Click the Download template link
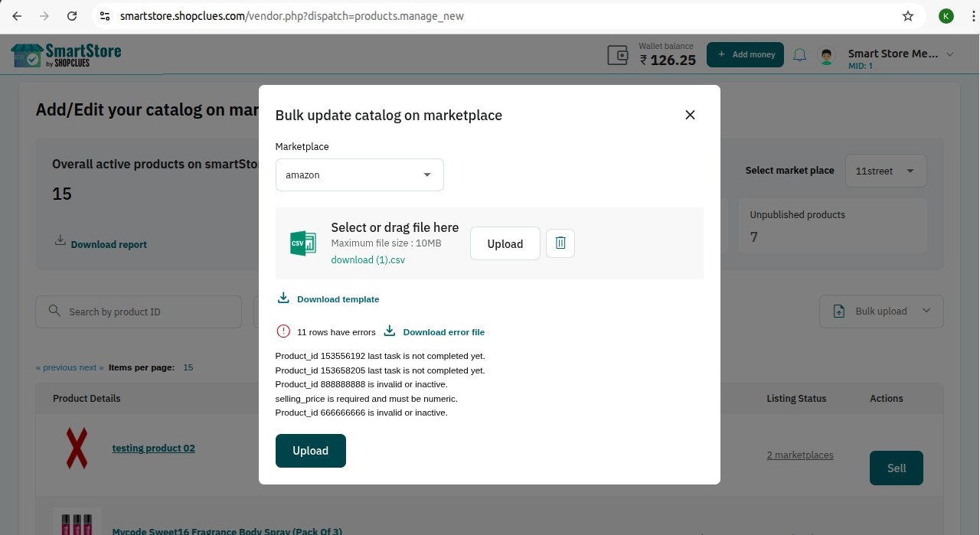The width and height of the screenshot is (980, 535). point(328,298)
